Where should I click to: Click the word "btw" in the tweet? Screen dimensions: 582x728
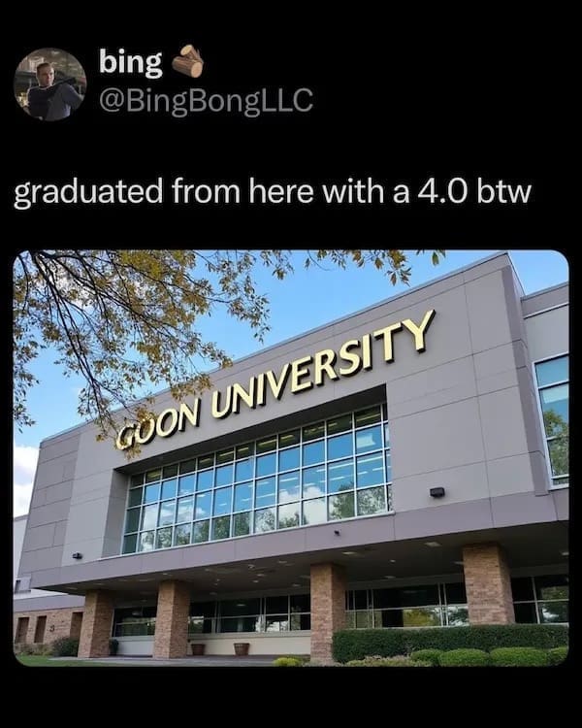click(503, 192)
